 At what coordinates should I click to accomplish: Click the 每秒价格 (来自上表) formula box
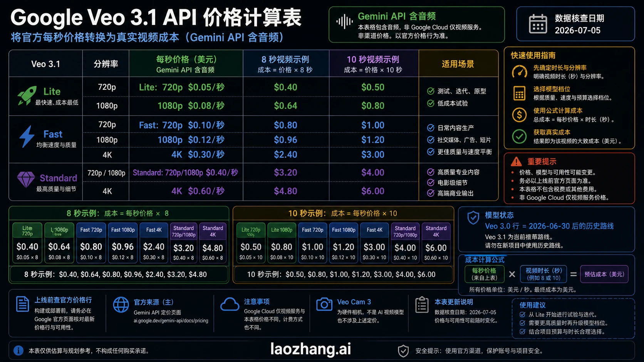click(x=485, y=274)
